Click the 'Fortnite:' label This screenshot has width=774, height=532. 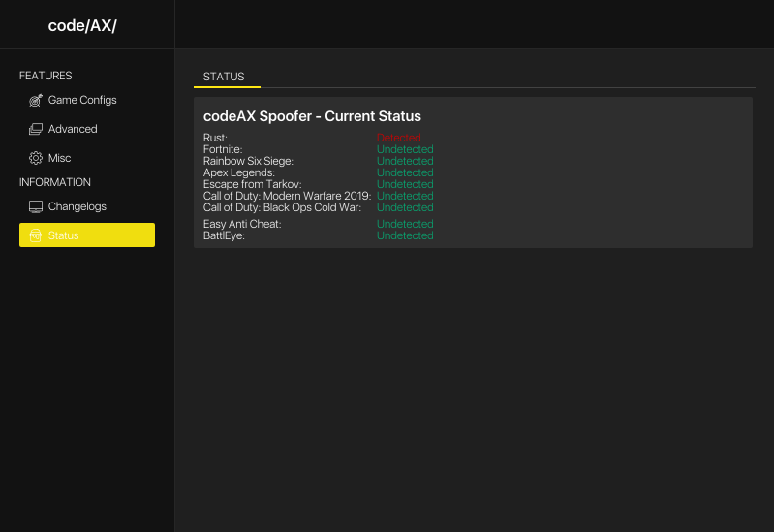coord(223,149)
